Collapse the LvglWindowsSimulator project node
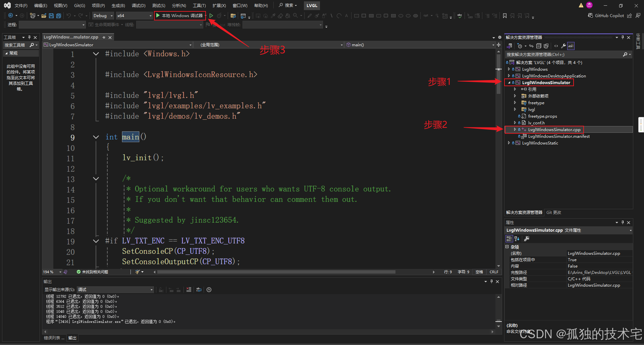 coord(508,82)
